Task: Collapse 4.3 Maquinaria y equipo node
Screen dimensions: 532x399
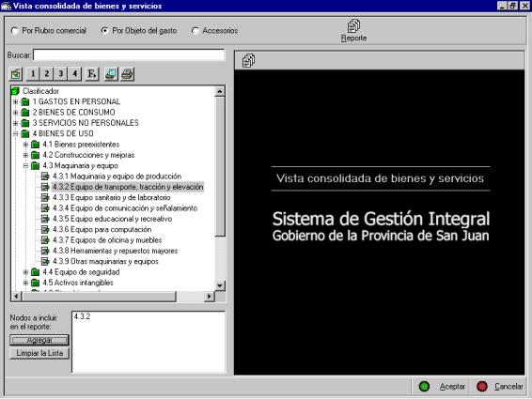Action: coord(25,166)
